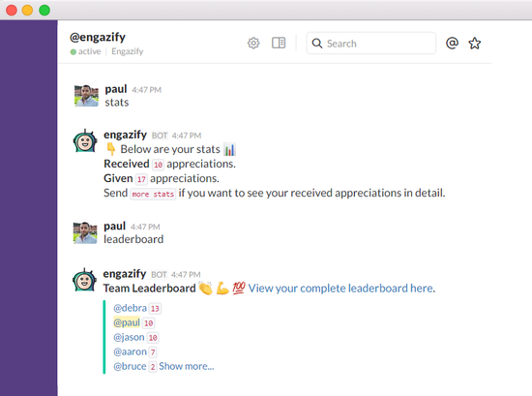Click engazify bot avatar on stats reply
This screenshot has height=396, width=532.
click(x=85, y=140)
